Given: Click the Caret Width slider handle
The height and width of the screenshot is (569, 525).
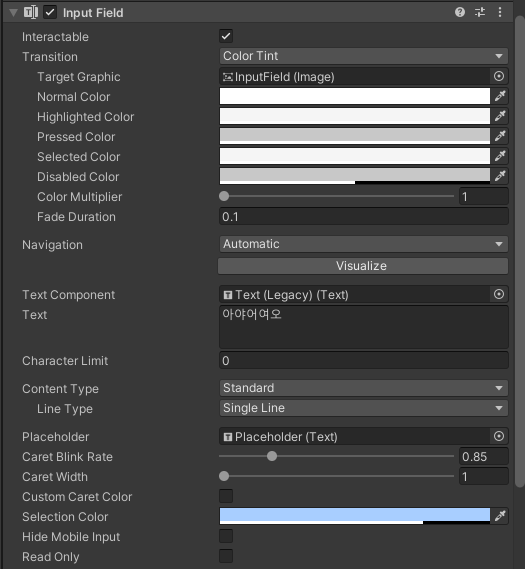Looking at the screenshot, I should tap(224, 476).
